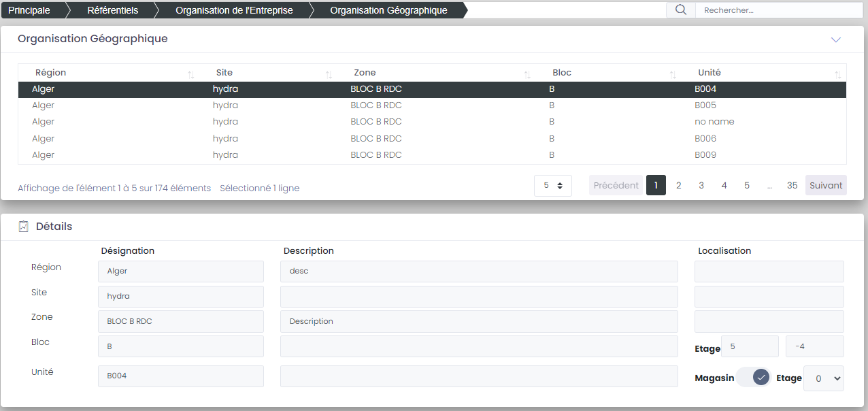The image size is (868, 411).
Task: Click the Suivant pagination button
Action: click(826, 185)
